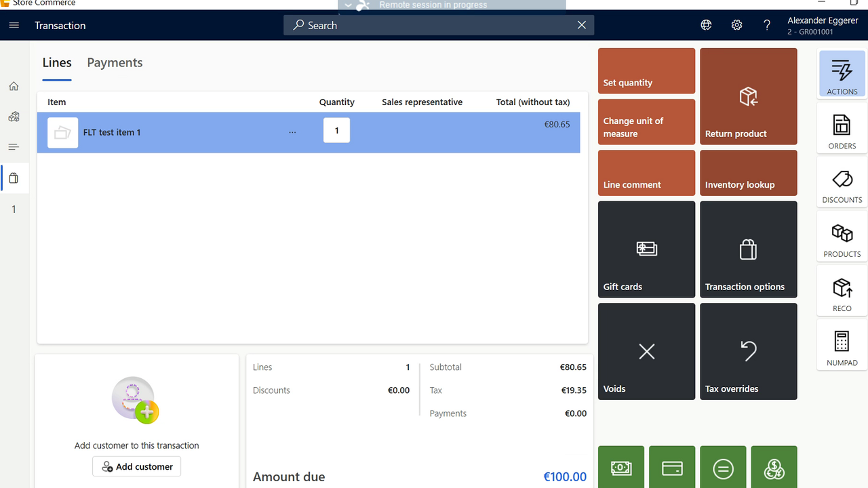The height and width of the screenshot is (488, 868).
Task: Click the currency coins green button
Action: point(774,467)
